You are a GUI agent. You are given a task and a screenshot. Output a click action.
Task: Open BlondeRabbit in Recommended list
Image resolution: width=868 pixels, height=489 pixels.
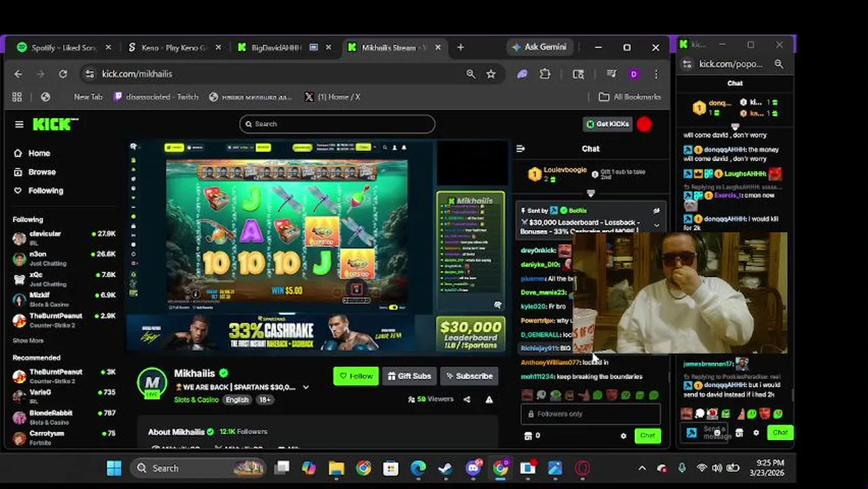(x=64, y=417)
